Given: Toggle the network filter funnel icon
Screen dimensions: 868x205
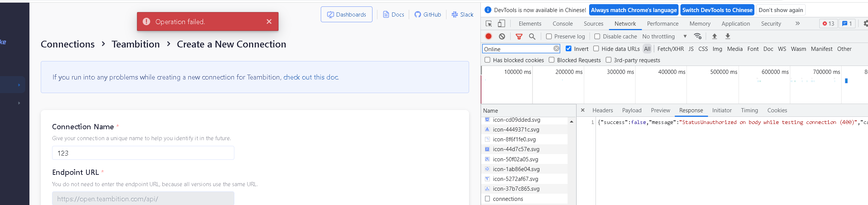Looking at the screenshot, I should [519, 37].
